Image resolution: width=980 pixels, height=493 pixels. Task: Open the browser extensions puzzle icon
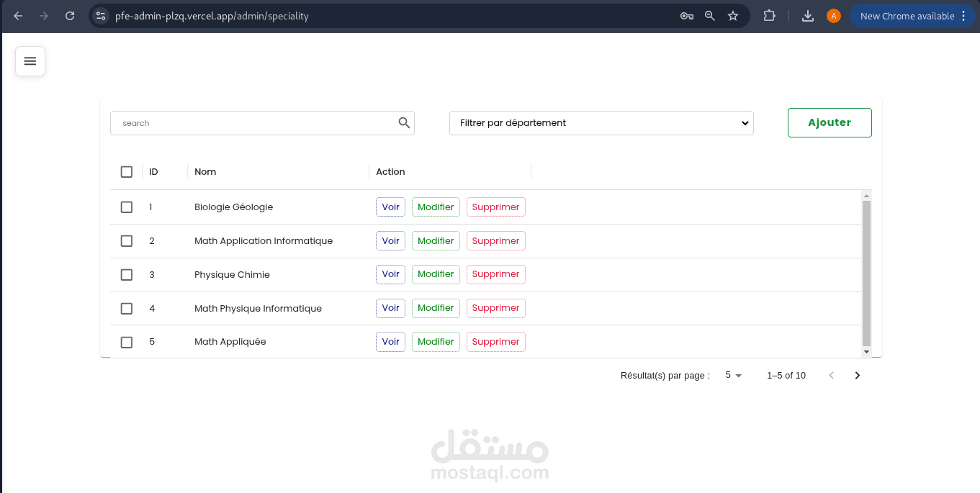click(x=769, y=16)
